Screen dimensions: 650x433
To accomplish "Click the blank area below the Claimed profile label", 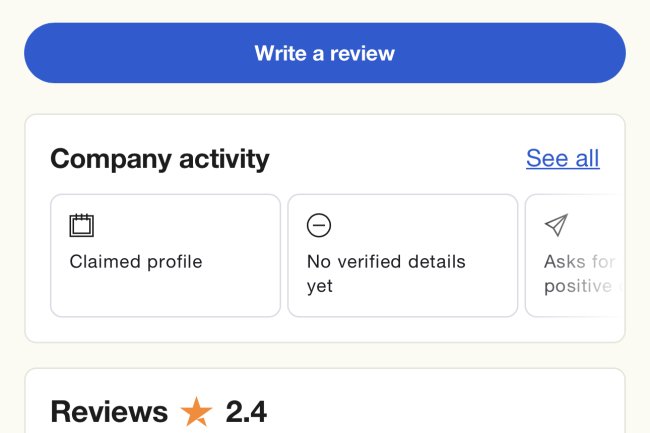I will (165, 295).
